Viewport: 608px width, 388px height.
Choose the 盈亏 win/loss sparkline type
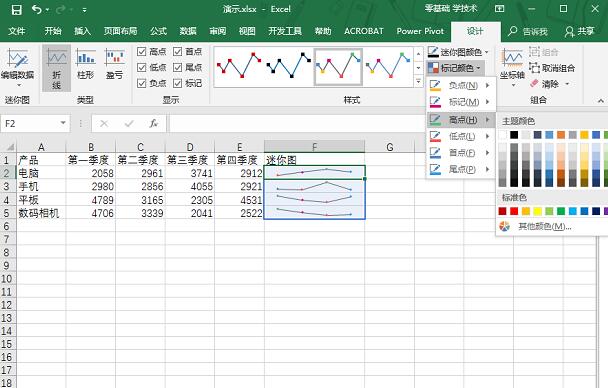114,65
